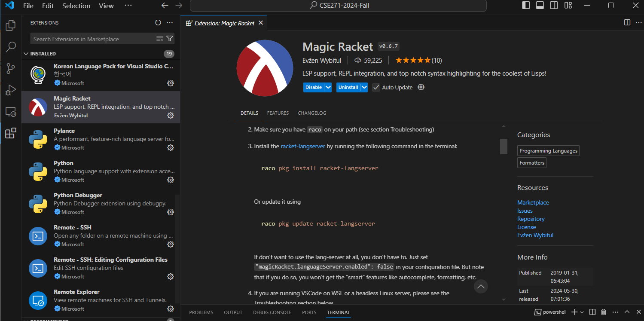The height and width of the screenshot is (321, 644).
Task: Collapse the INSTALLED section
Action: (26, 54)
